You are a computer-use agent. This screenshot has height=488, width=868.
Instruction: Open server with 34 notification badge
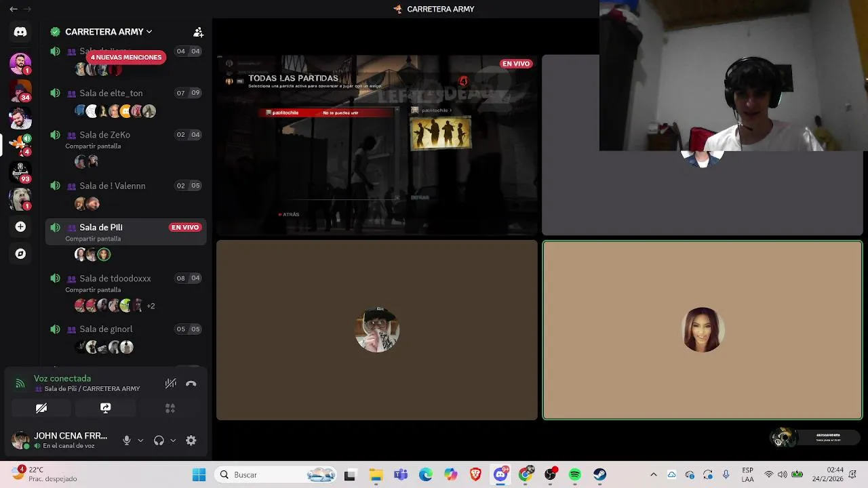tap(20, 90)
